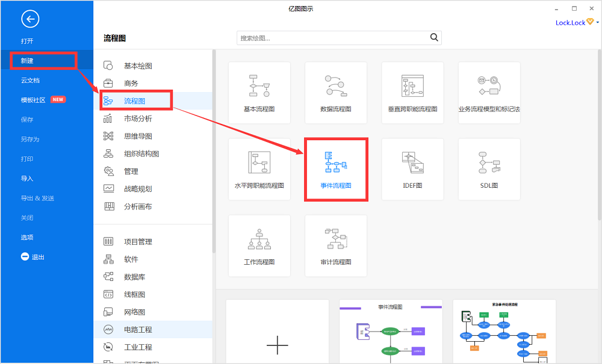
Task: Open 云文档 in the sidebar
Action: click(30, 81)
